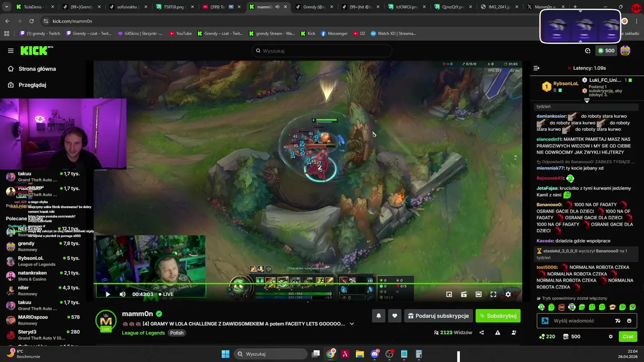Open the KICKs balance 500 button
This screenshot has width=644, height=362.
[605, 51]
